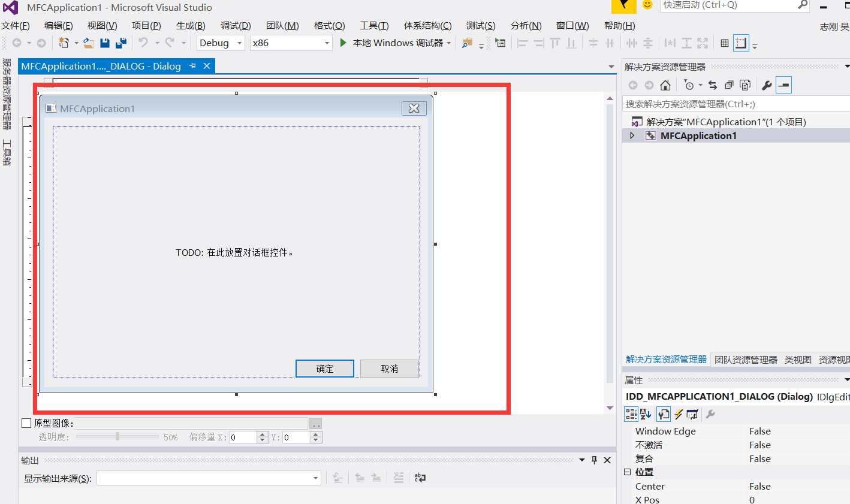Click the yellow notifications flag icon
The image size is (850, 504).
pyautogui.click(x=624, y=5)
